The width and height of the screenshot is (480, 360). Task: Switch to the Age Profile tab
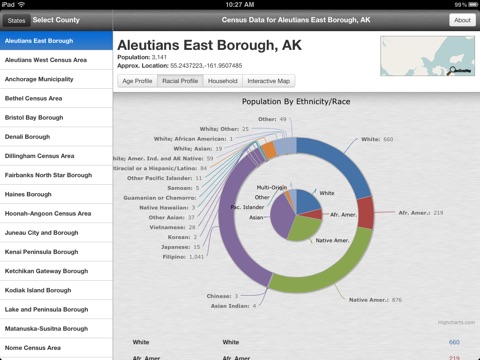coord(137,81)
